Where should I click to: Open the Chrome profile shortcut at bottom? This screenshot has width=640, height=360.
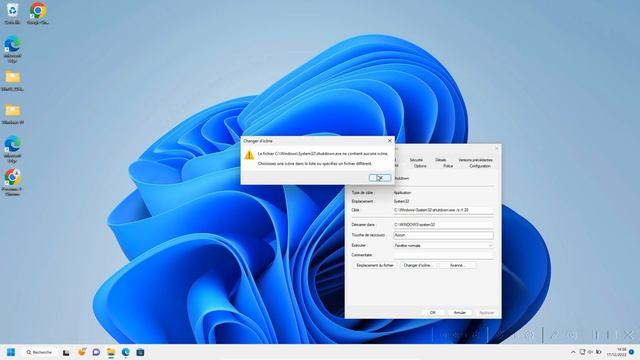pos(12,182)
